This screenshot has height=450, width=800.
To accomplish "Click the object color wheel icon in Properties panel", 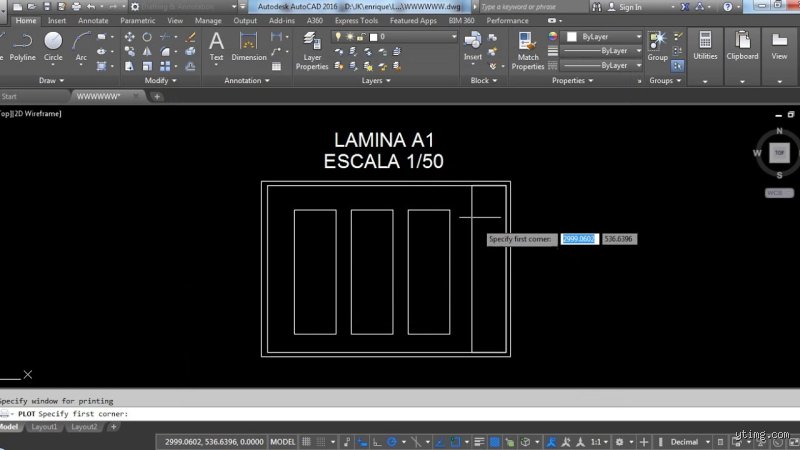I will tap(553, 37).
